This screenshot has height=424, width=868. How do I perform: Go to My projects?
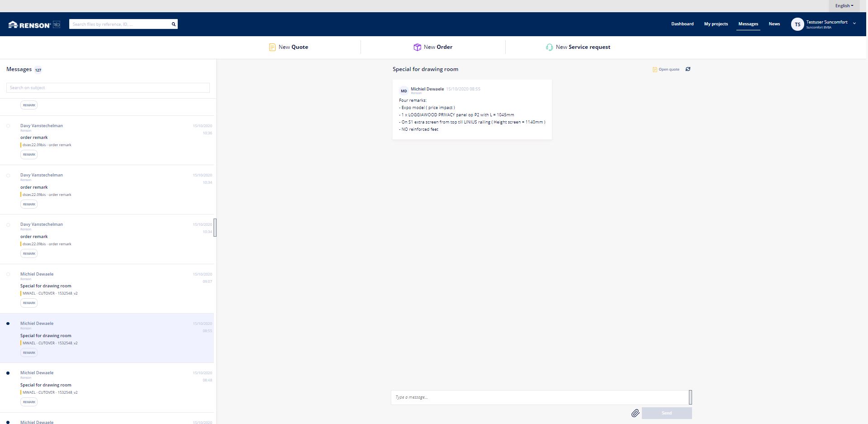pyautogui.click(x=716, y=24)
